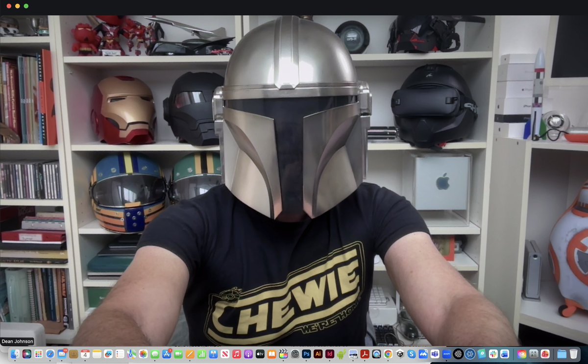Open QuickTime Player from dock

coord(376,354)
